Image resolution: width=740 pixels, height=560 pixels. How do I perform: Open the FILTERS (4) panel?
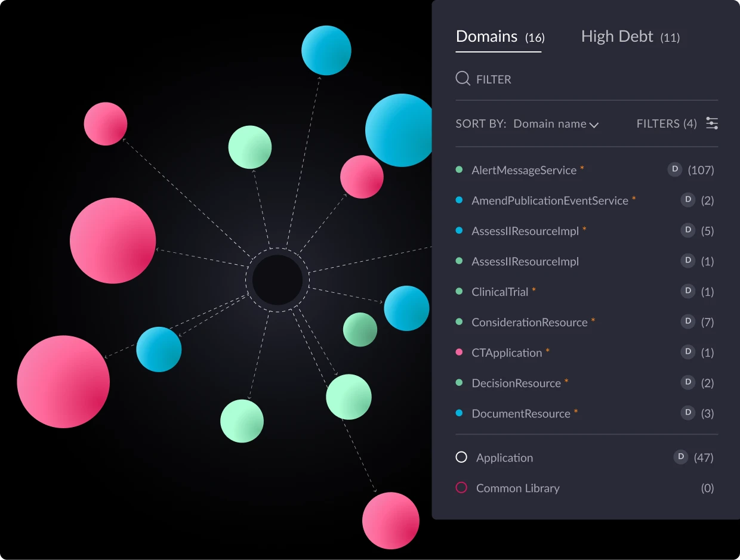tap(667, 123)
